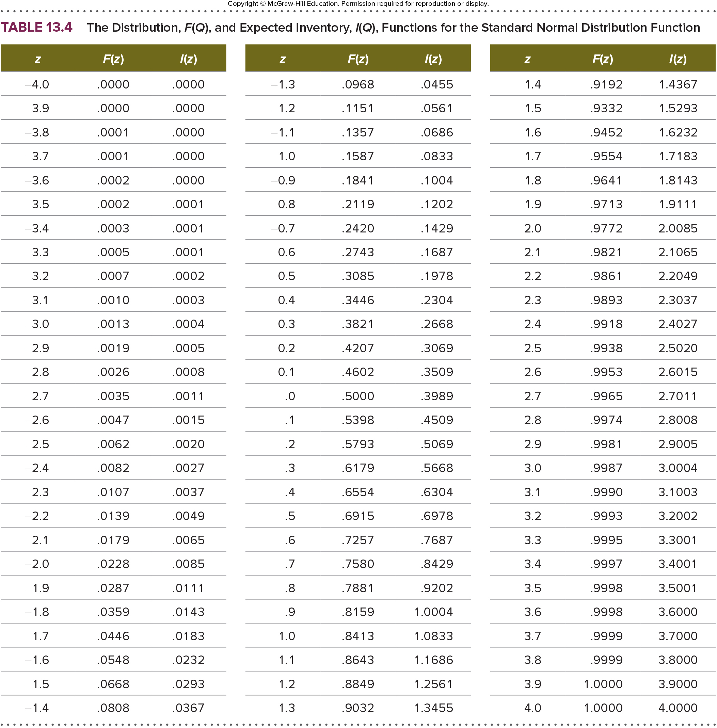Click the F(z) value .7881
Viewport: 717px width, 728px height.
pos(358,588)
